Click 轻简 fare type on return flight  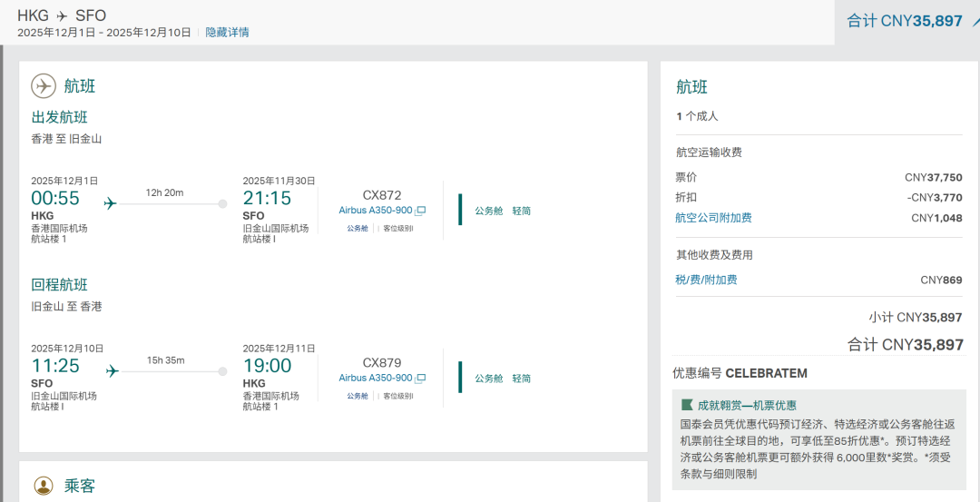[x=521, y=379]
